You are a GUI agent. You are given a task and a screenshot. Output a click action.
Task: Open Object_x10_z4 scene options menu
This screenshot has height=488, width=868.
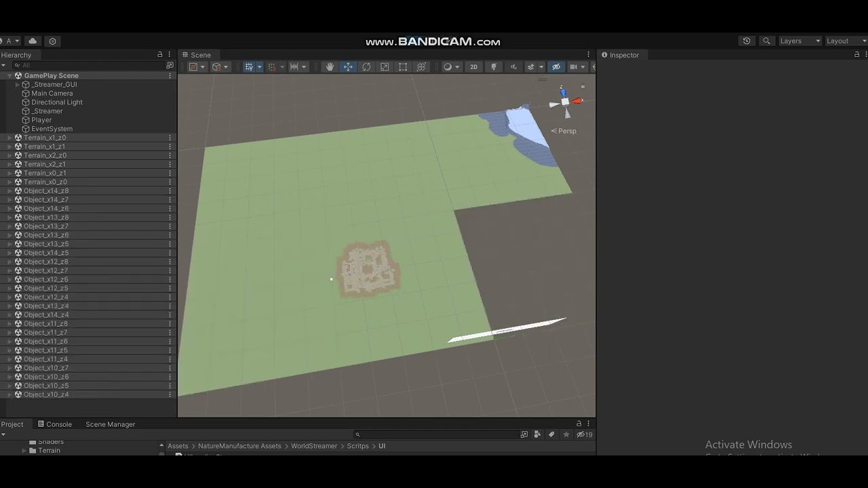click(x=170, y=394)
